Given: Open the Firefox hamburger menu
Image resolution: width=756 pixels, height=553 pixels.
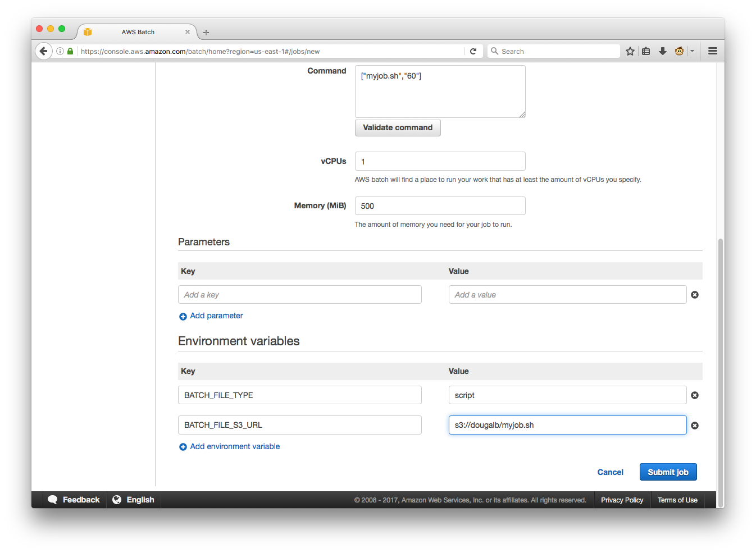Looking at the screenshot, I should (x=713, y=51).
